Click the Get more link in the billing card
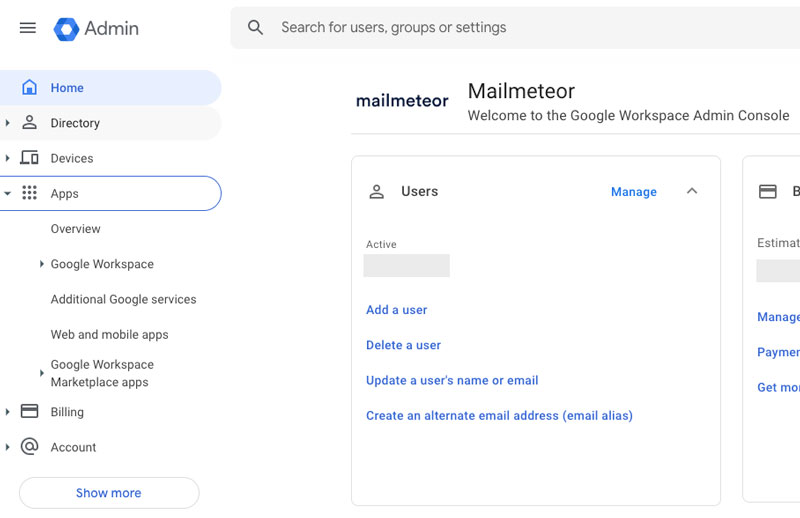Screen dimensions: 800x518 pos(778,387)
